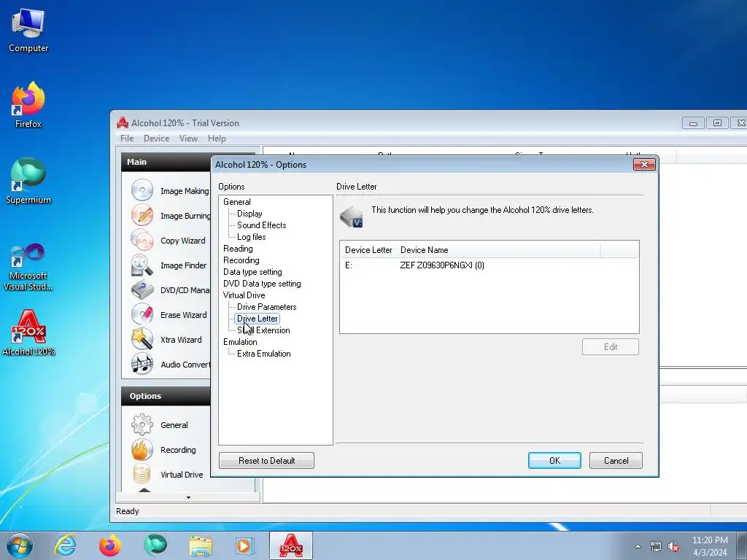
Task: Select Extra Emulation tree item
Action: [264, 354]
